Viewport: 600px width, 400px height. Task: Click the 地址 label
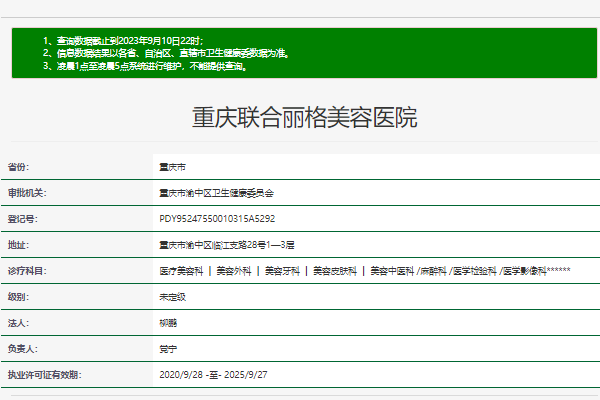tap(18, 245)
